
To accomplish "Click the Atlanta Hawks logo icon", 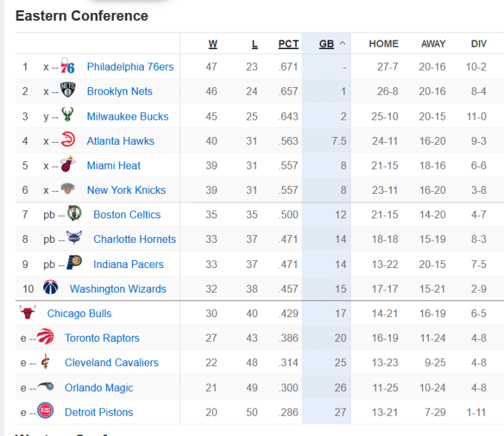I will click(x=68, y=141).
